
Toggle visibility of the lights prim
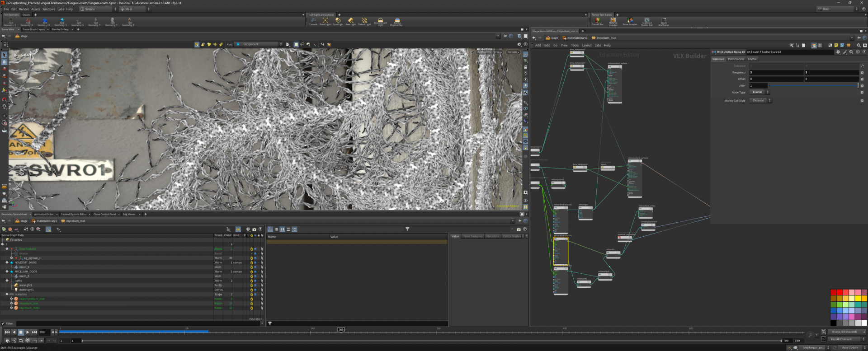click(255, 281)
